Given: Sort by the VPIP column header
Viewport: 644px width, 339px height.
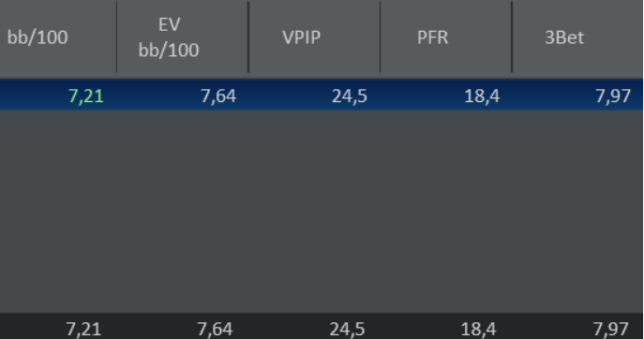Looking at the screenshot, I should tap(301, 37).
